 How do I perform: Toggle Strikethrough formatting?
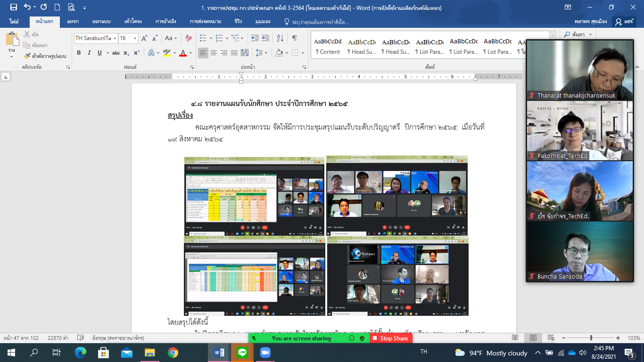click(116, 53)
